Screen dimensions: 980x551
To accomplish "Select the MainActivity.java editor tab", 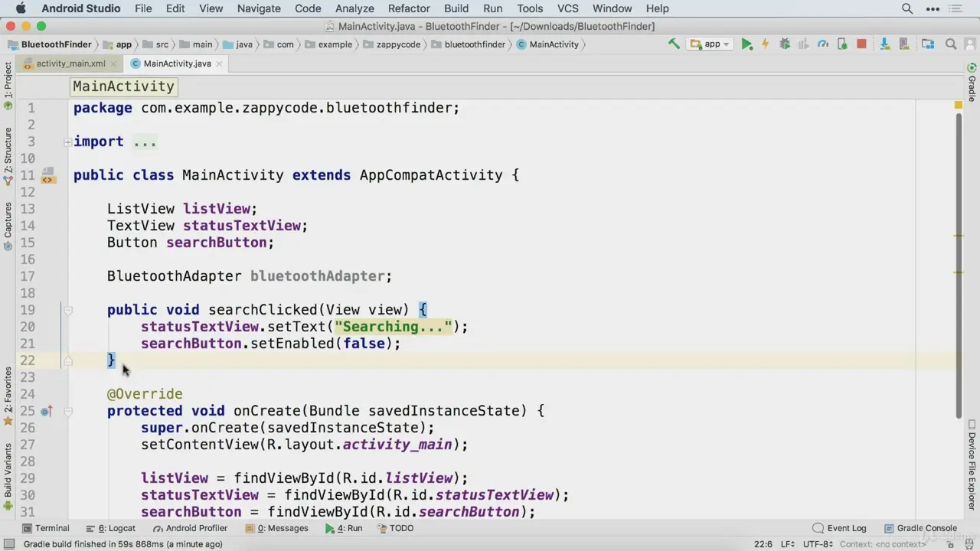I will 177,64.
